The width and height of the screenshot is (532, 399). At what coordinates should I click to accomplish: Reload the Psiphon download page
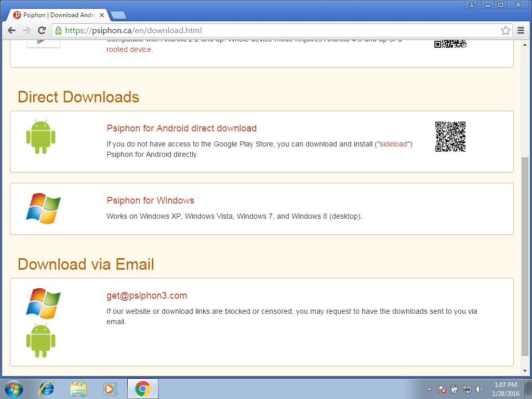[42, 31]
